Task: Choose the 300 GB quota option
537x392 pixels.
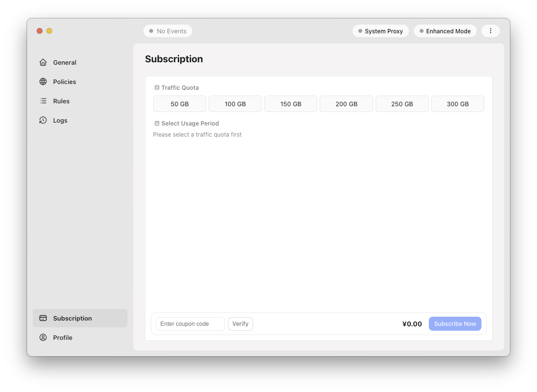Action: pyautogui.click(x=457, y=103)
